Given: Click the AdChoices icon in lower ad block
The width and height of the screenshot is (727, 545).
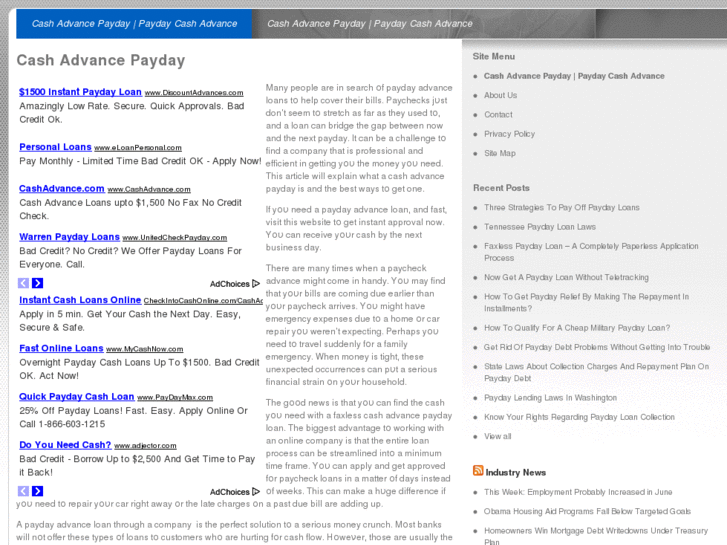Looking at the screenshot, I should coord(256,492).
